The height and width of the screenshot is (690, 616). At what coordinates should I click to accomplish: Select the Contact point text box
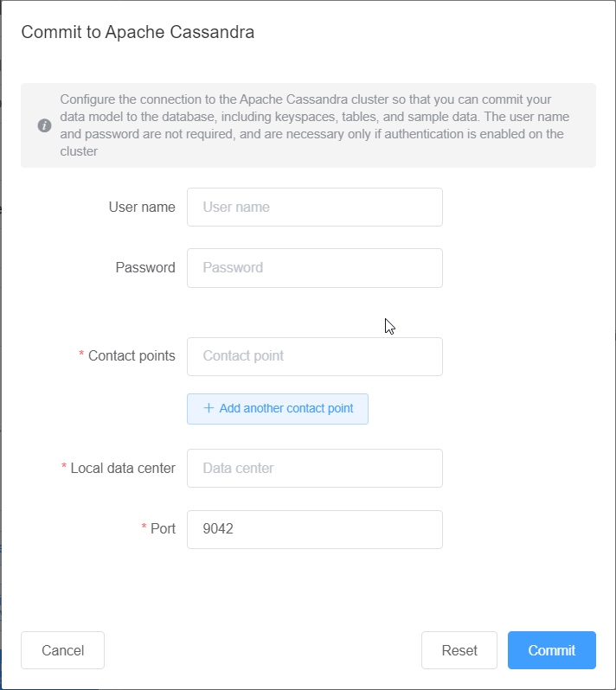(x=314, y=356)
